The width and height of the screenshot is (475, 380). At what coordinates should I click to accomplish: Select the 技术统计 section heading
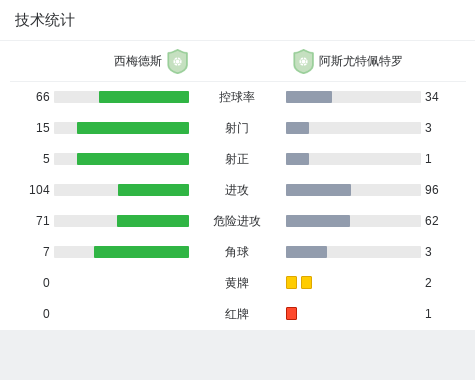tap(45, 20)
